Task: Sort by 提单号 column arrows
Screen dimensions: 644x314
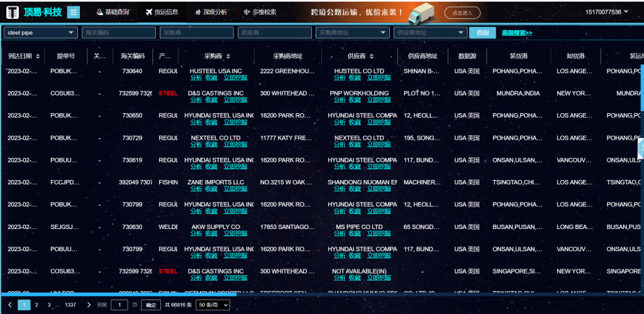Action: [x=80, y=57]
